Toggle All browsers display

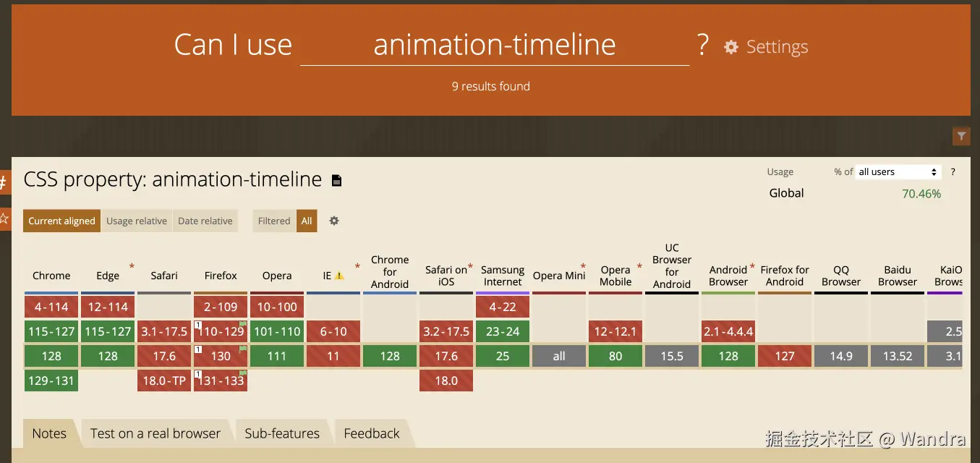click(307, 221)
